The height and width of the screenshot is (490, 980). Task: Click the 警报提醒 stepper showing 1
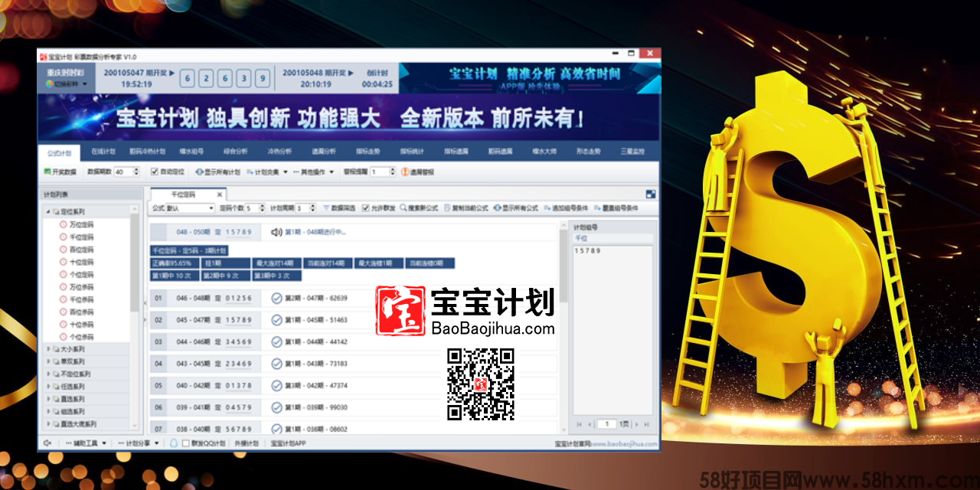[x=383, y=172]
